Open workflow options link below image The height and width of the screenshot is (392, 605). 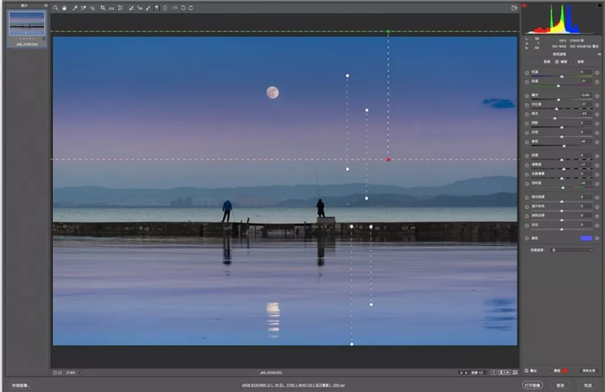click(x=293, y=385)
